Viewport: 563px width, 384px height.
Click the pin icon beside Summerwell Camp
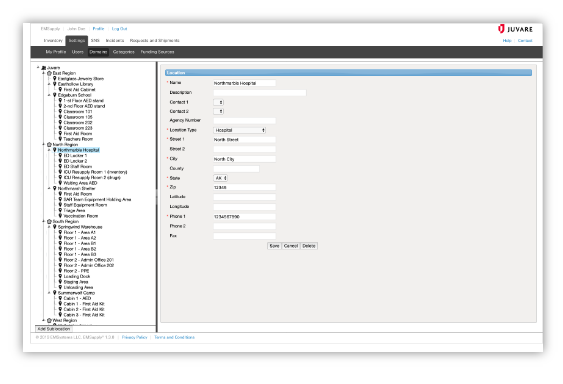click(x=55, y=293)
